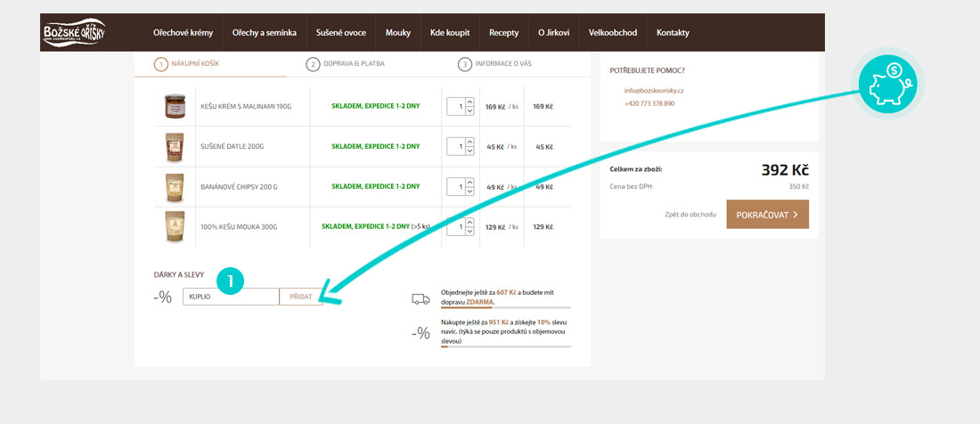Increase quantity of Kešu krém s malinami
This screenshot has width=980, height=424.
point(470,102)
